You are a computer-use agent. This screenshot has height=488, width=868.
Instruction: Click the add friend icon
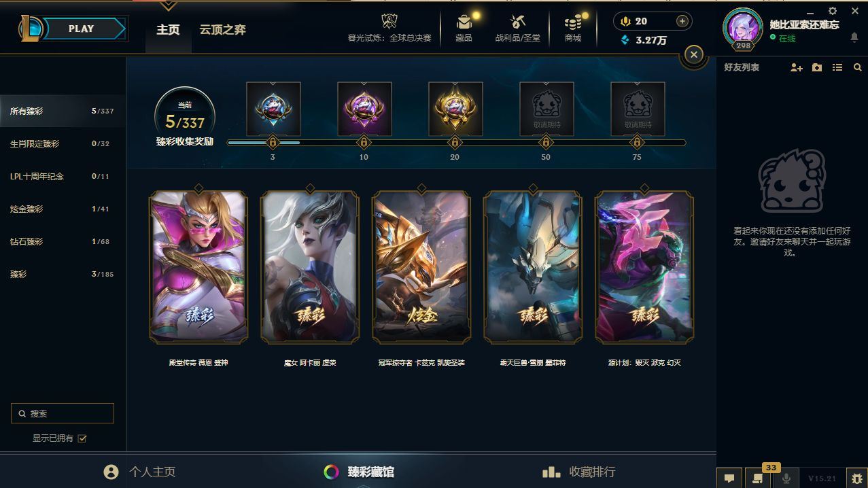pyautogui.click(x=797, y=68)
